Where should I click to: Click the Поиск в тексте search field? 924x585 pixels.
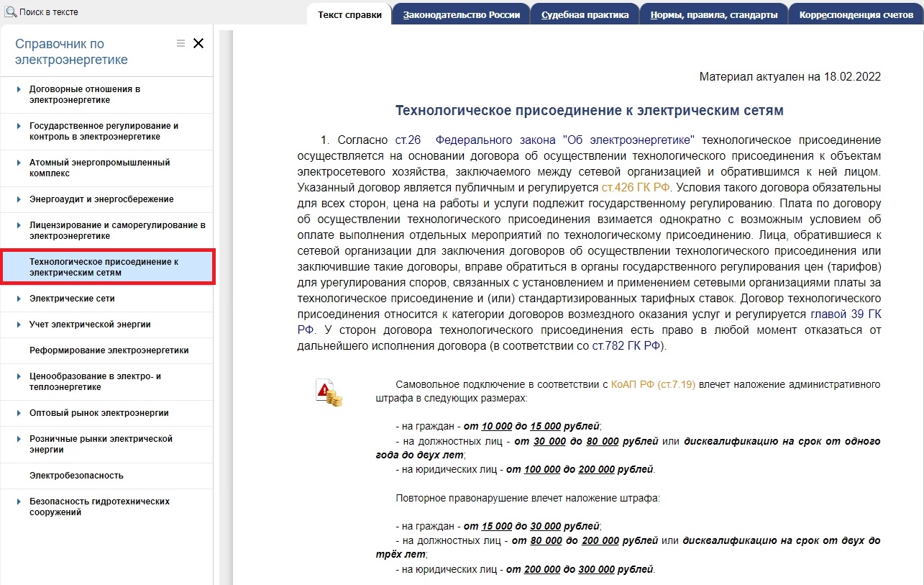click(x=49, y=12)
